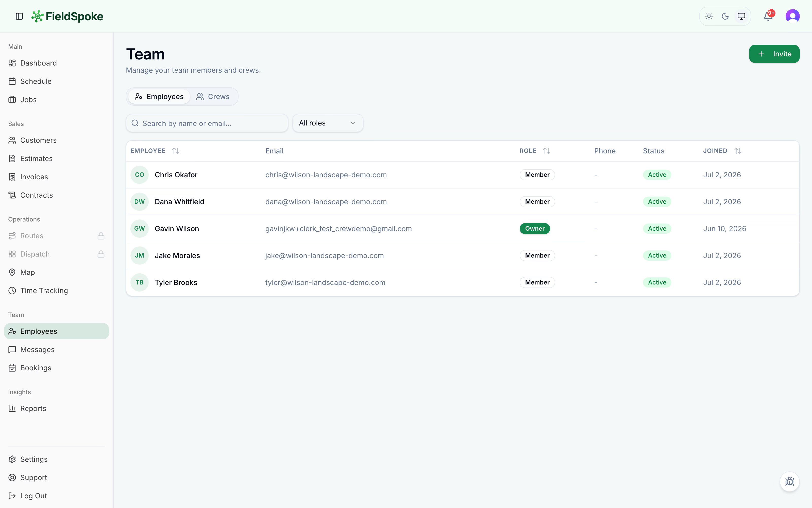Click the CO avatar for Chris Okafor

140,175
